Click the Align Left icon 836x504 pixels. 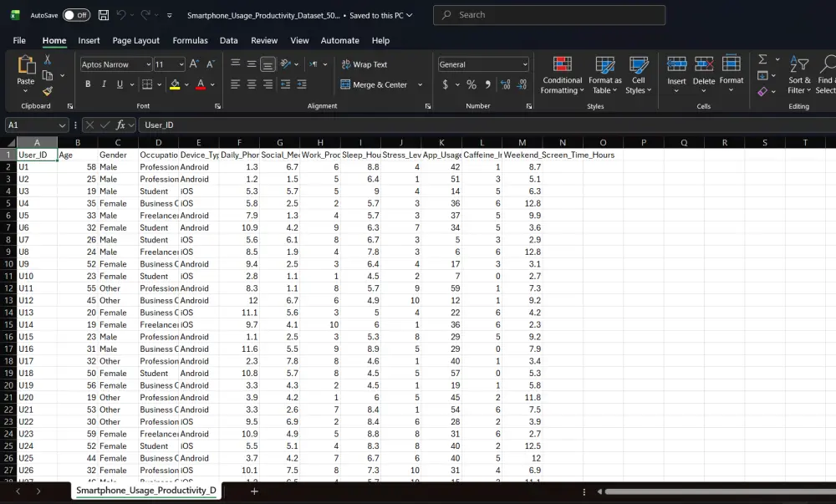(x=235, y=84)
